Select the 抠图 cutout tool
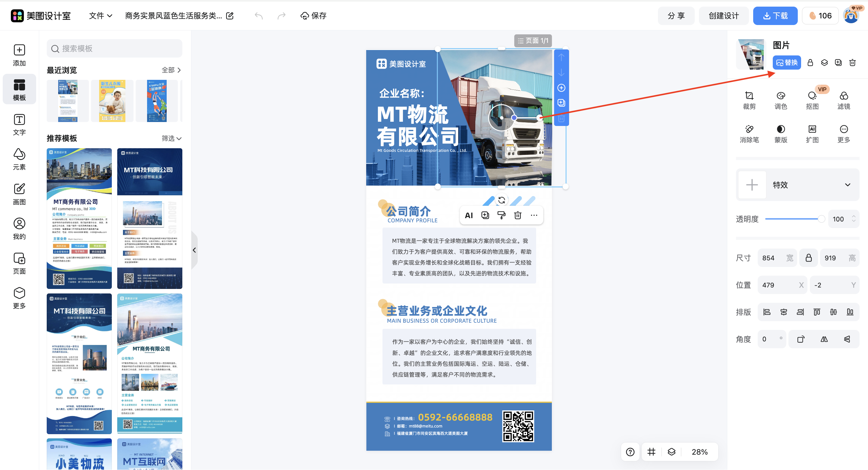The width and height of the screenshot is (868, 470). coord(813,100)
